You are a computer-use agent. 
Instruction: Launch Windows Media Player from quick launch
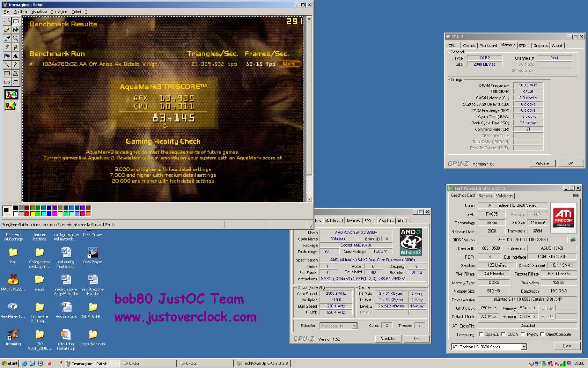click(x=40, y=363)
